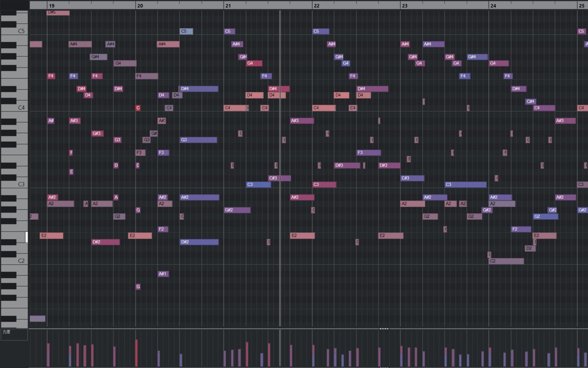Select the long F4 note in bar 20
588x368 pixels.
(x=147, y=76)
